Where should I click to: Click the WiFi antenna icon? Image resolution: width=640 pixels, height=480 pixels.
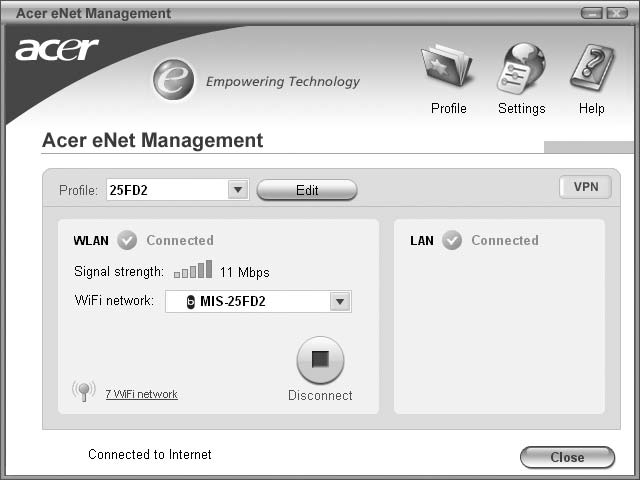point(84,391)
